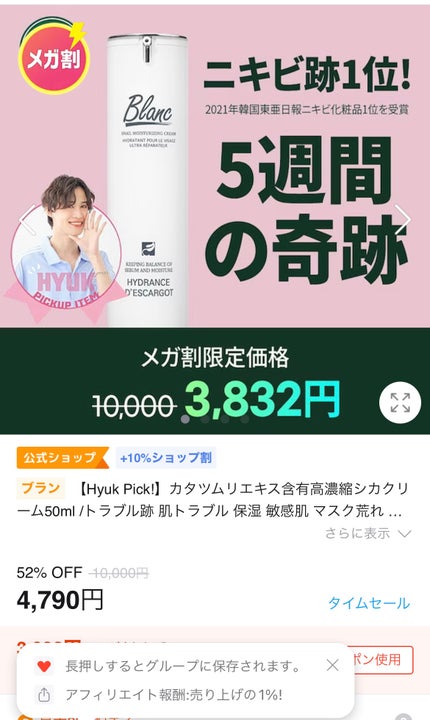Viewport: 430px width, 720px height.
Task: Go to the previous product image arrow
Action: tap(26, 219)
